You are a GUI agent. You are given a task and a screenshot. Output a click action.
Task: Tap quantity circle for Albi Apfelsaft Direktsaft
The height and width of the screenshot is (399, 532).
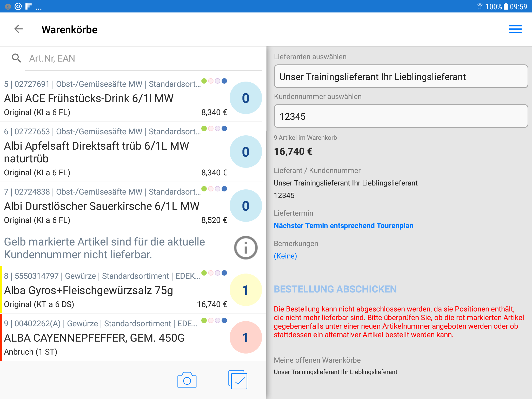(x=245, y=152)
